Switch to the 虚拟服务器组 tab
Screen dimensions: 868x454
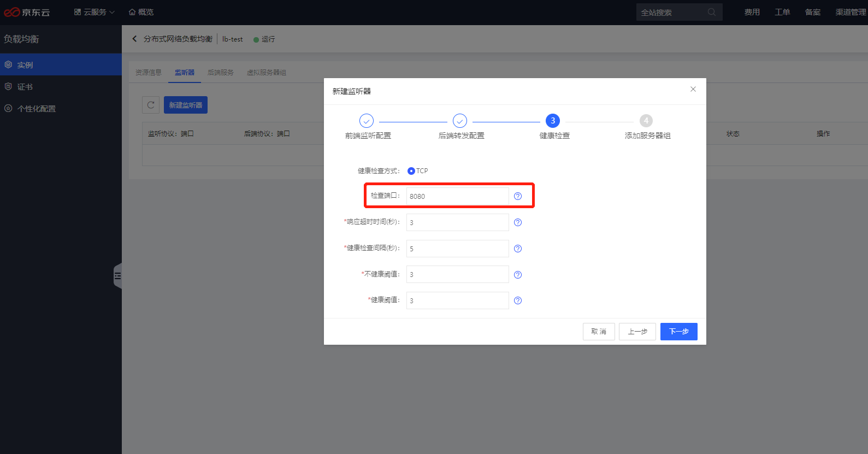tap(267, 72)
